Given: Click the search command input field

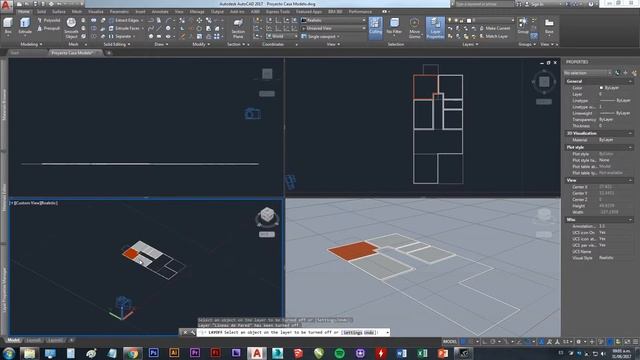Looking at the screenshot, I should point(483,4).
